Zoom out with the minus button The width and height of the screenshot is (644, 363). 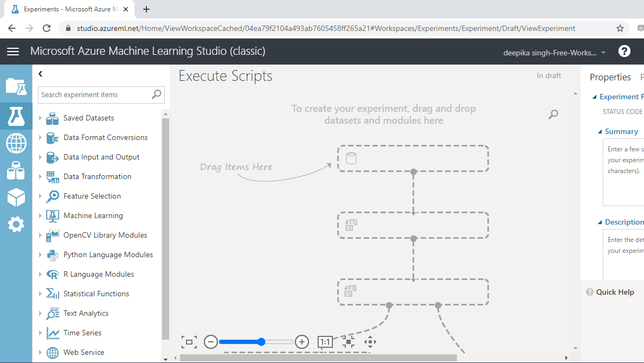[x=211, y=342]
